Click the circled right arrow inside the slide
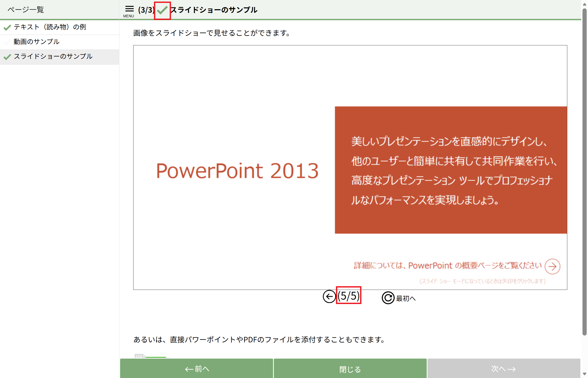This screenshot has height=378, width=588. (552, 267)
